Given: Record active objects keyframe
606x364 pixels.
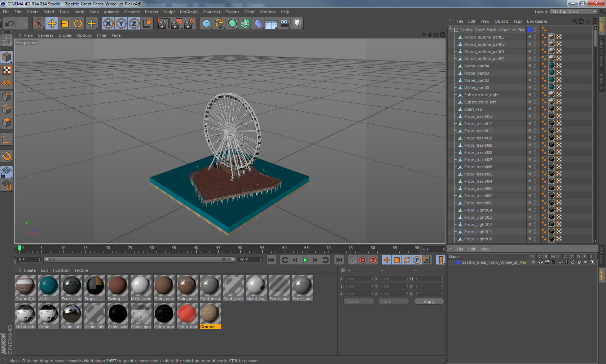Looking at the screenshot, I should [353, 260].
